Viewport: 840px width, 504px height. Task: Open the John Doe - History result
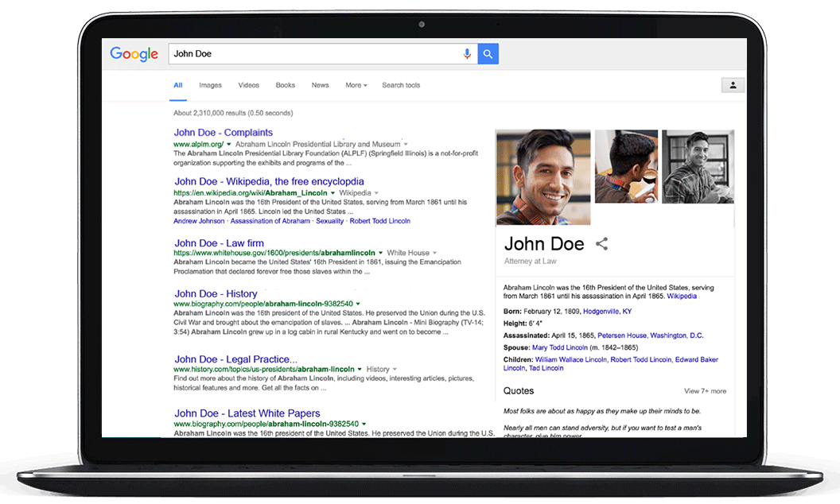(x=216, y=293)
